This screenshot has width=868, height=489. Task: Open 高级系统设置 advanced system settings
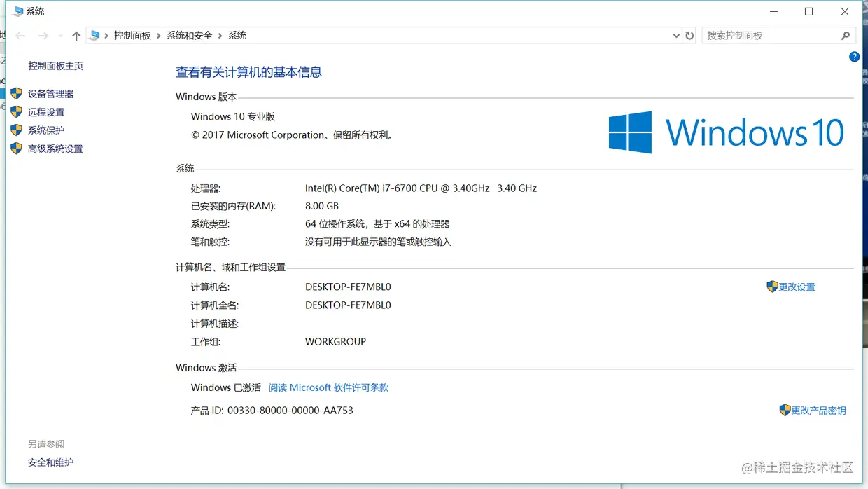(55, 149)
